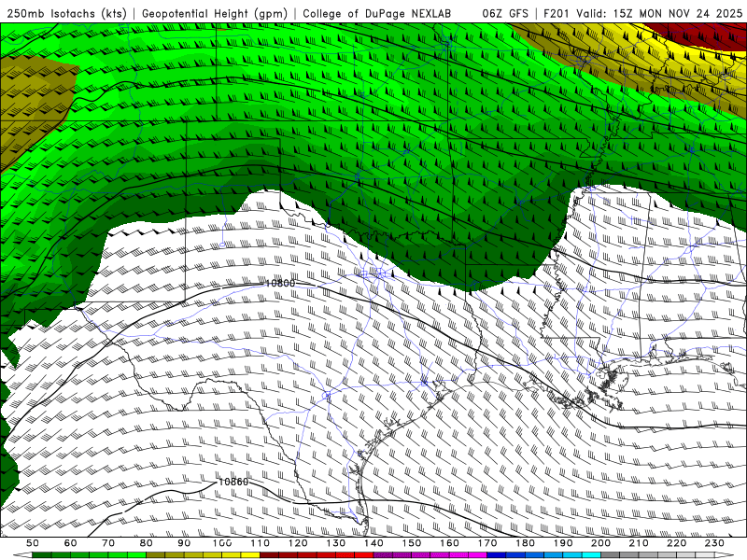Click the 150 tick label on the color scale
The height and width of the screenshot is (560, 747).
(x=412, y=543)
